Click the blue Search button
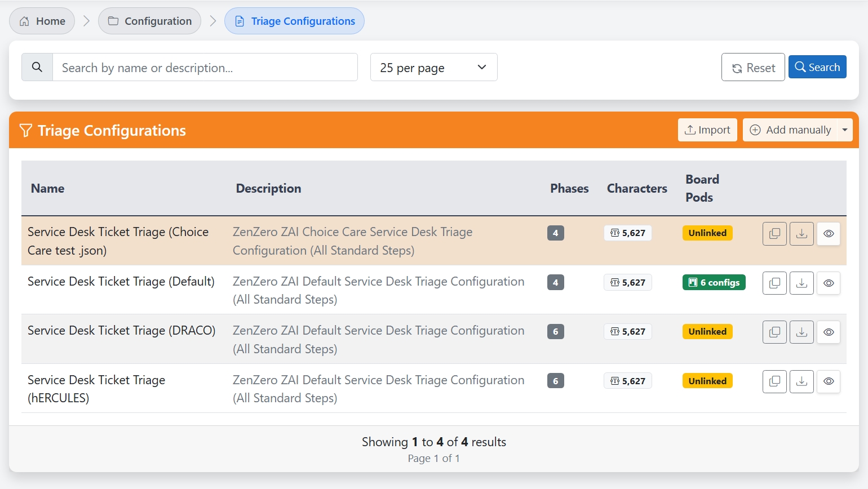This screenshot has width=868, height=489. [x=817, y=67]
